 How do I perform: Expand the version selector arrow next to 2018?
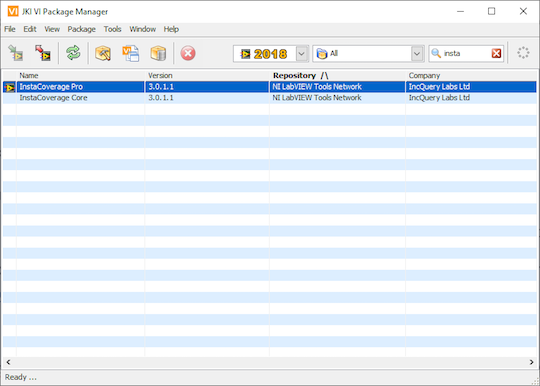coord(301,54)
